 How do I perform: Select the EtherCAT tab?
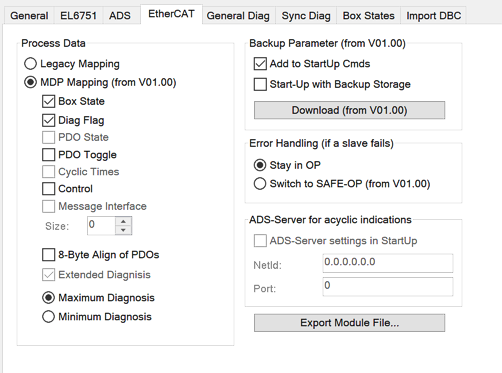[x=171, y=14]
